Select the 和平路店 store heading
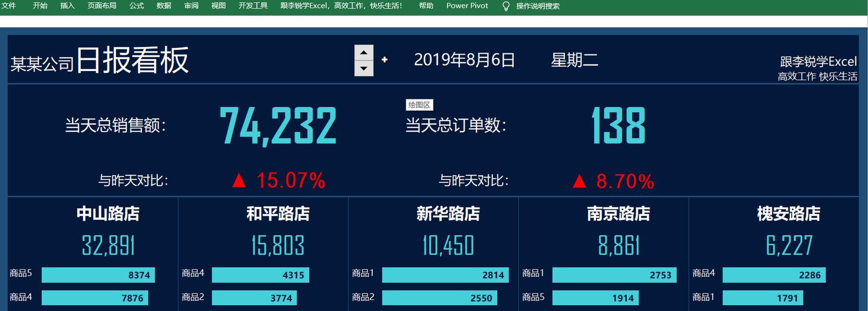The image size is (868, 311). tap(278, 214)
